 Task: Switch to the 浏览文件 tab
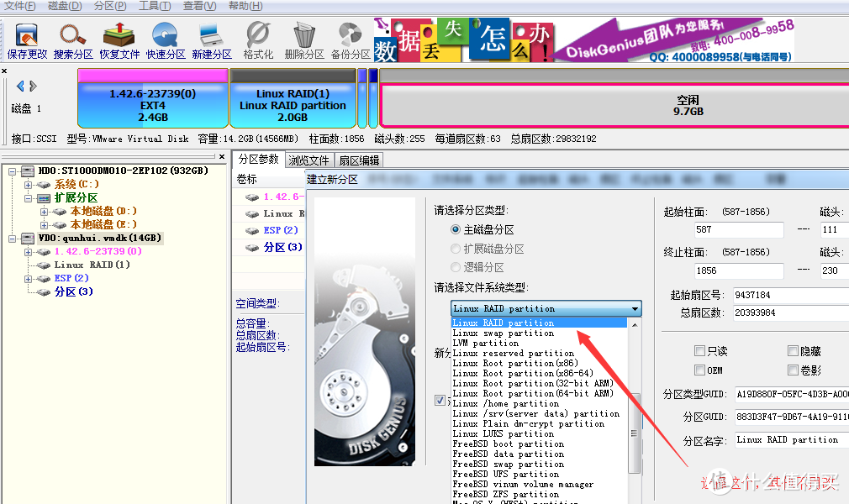pos(308,160)
